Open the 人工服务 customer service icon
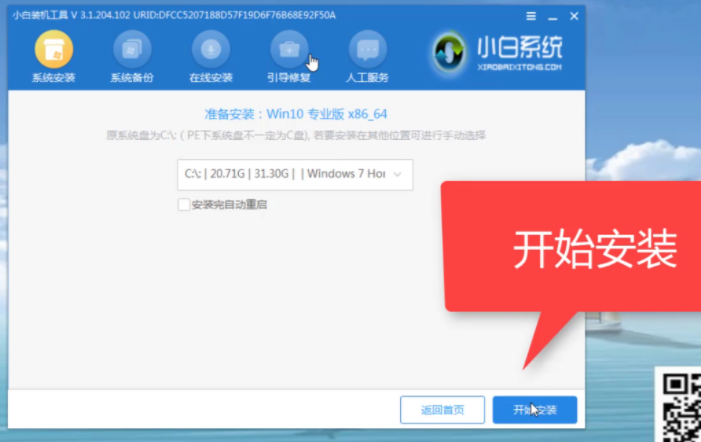Viewport: 701px width, 442px height. (367, 50)
